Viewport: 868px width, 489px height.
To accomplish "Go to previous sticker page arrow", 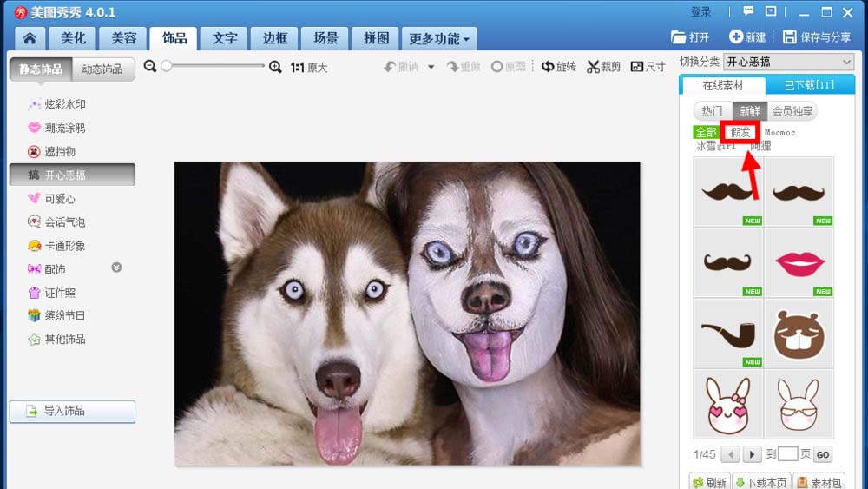I will pos(731,454).
